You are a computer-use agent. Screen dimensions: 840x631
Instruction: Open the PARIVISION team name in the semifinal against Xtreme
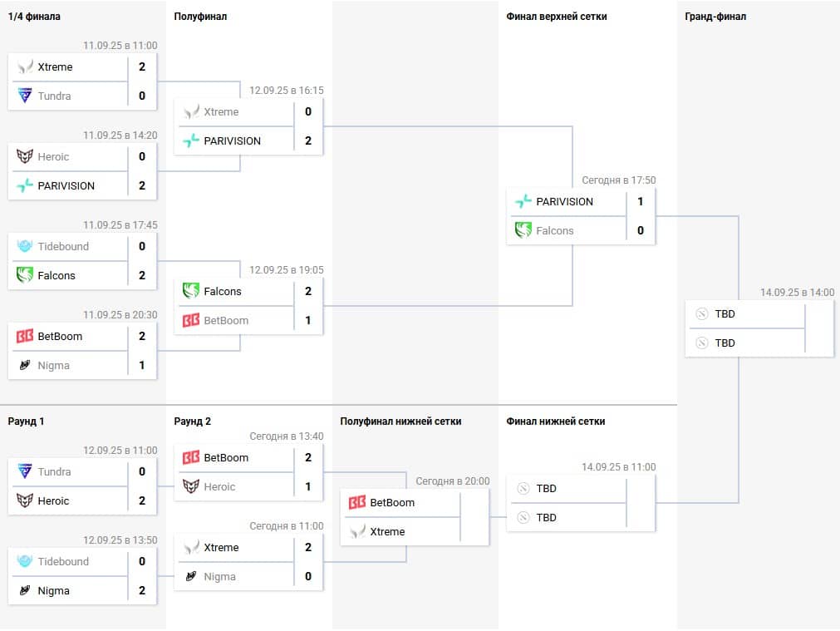tap(233, 140)
